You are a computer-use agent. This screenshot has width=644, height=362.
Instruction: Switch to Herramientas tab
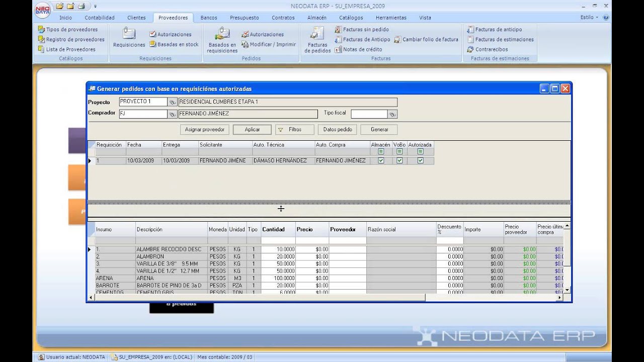391,18
